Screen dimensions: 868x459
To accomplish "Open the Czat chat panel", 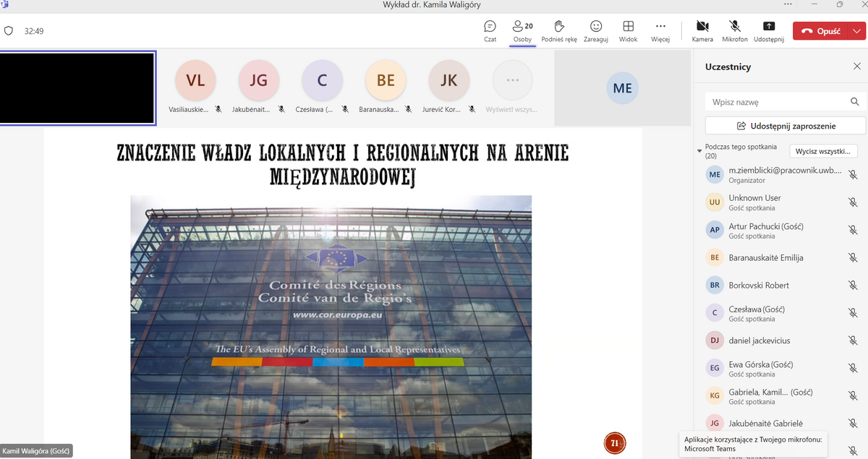I will point(490,30).
